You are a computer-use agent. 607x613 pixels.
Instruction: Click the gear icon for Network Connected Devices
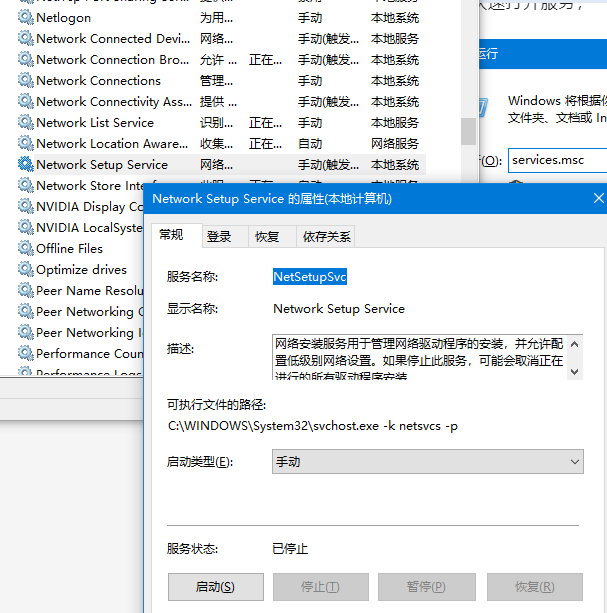pyautogui.click(x=26, y=39)
